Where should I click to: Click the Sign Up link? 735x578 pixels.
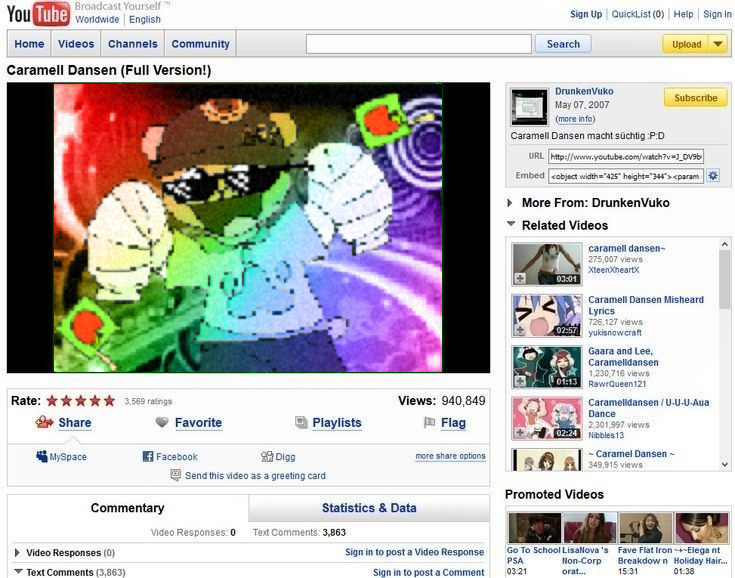[586, 14]
